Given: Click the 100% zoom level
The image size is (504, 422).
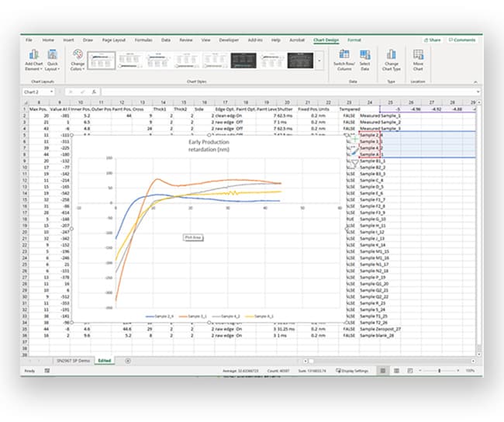Looking at the screenshot, I should pyautogui.click(x=470, y=371).
